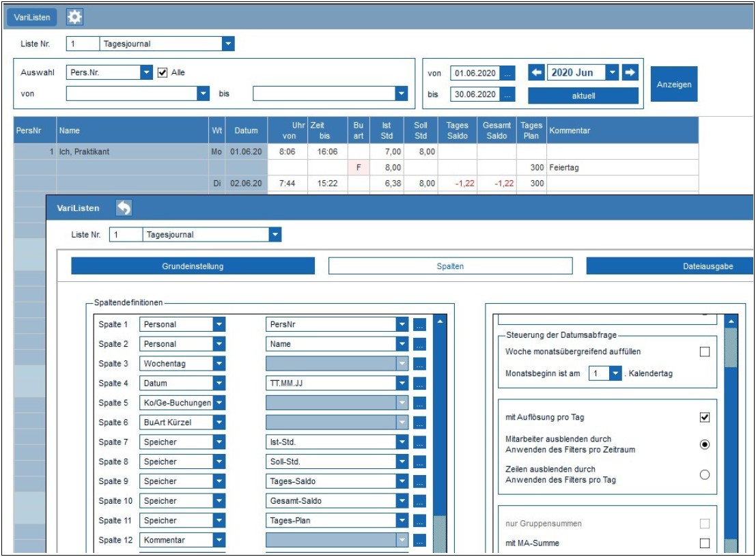Viewport: 756px width, 557px height.
Task: Disable mit Auflösung pro Tag checkbox
Action: pos(705,417)
